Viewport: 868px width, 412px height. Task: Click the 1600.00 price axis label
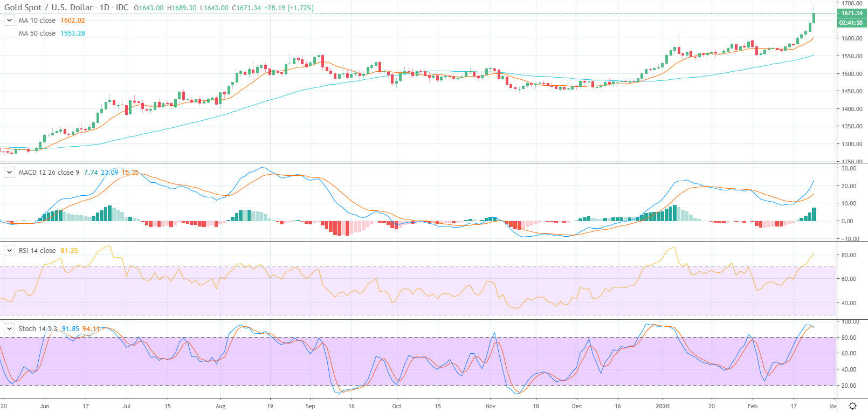(x=852, y=38)
